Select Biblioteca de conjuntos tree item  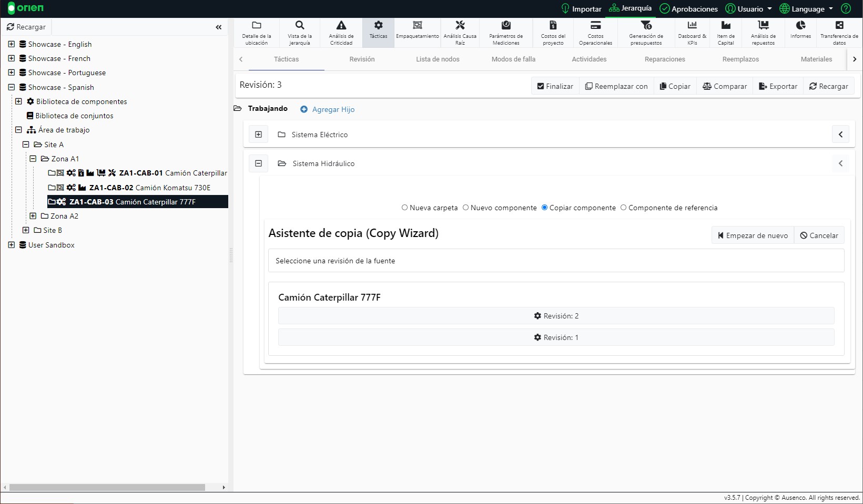(70, 116)
